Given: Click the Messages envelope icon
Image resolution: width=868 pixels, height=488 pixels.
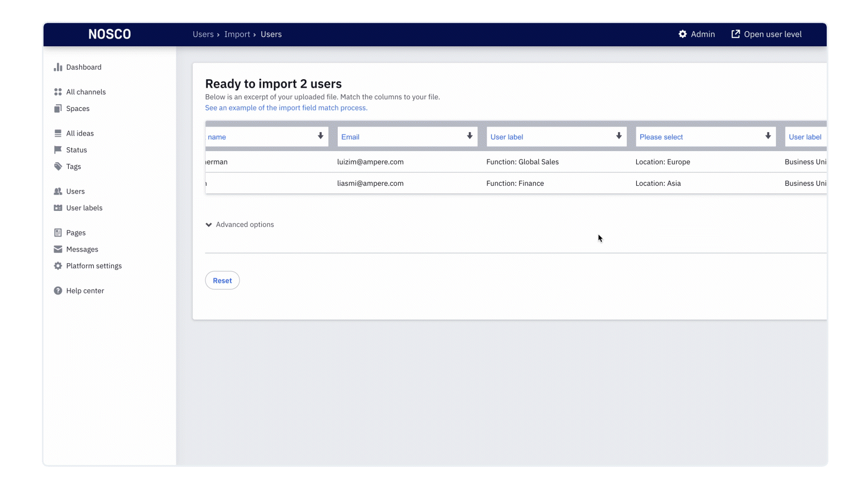Looking at the screenshot, I should pyautogui.click(x=57, y=249).
